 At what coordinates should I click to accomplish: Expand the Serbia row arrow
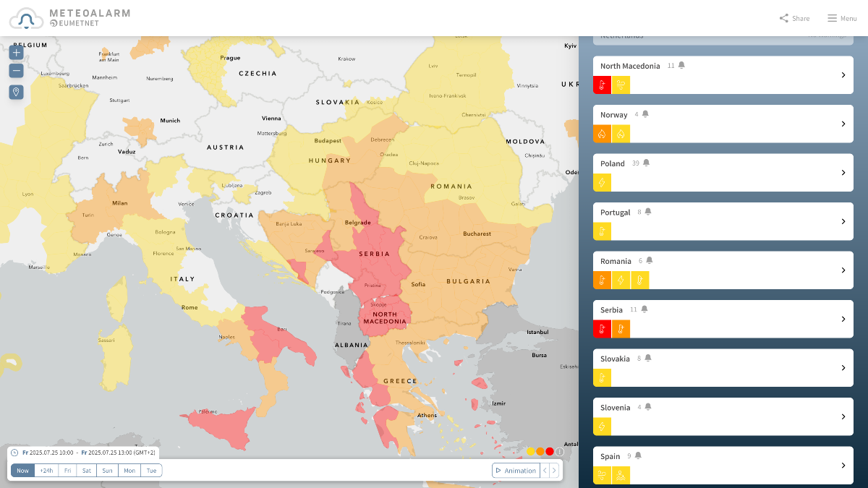click(843, 319)
